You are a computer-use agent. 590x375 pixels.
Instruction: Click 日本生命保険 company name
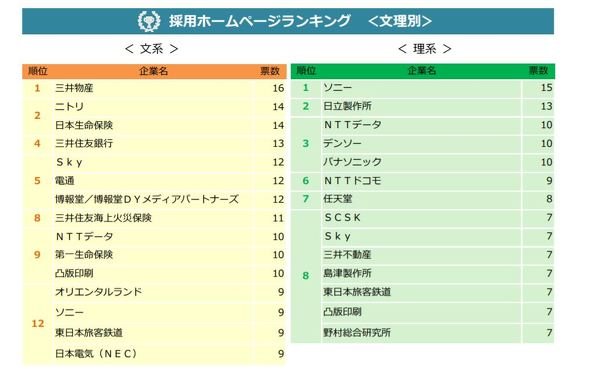tap(84, 125)
